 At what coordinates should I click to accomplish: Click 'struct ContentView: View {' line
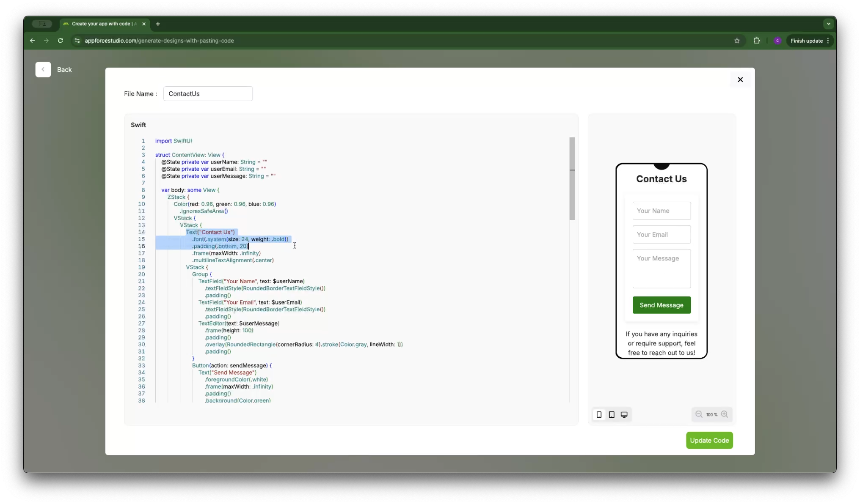tap(190, 155)
